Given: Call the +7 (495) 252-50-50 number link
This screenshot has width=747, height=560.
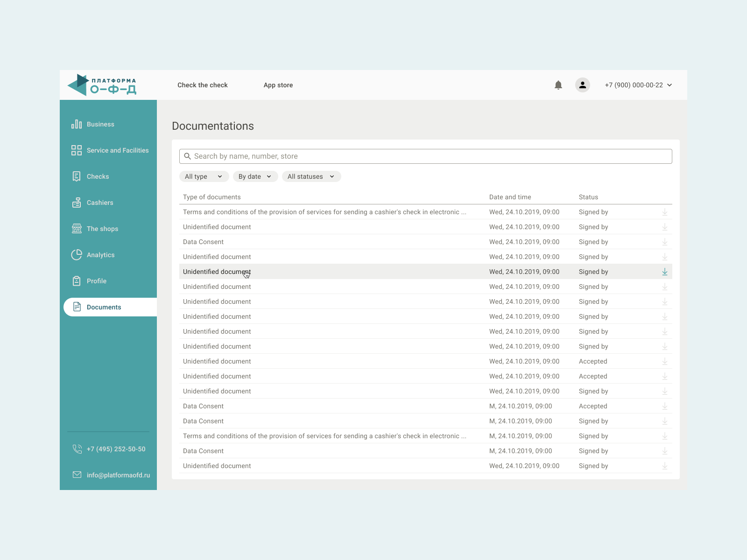Looking at the screenshot, I should tap(115, 449).
